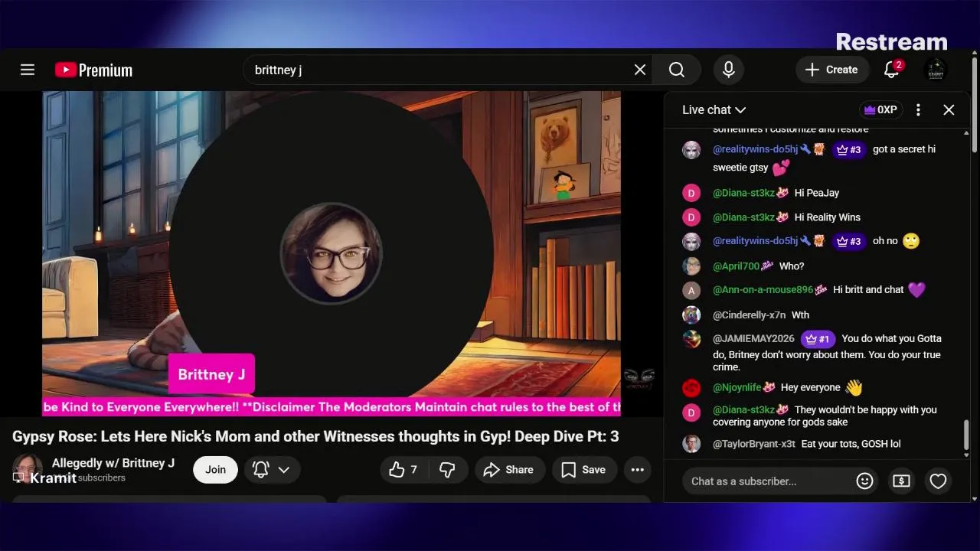The image size is (980, 551).
Task: Click @Ann-on-a-mouse896 avatar letter A
Action: click(x=691, y=291)
